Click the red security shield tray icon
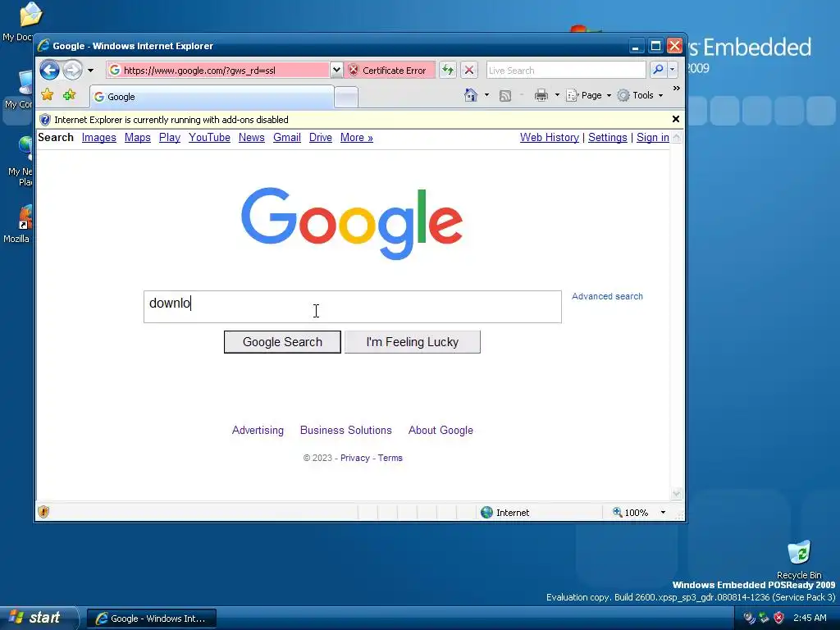 [x=779, y=618]
